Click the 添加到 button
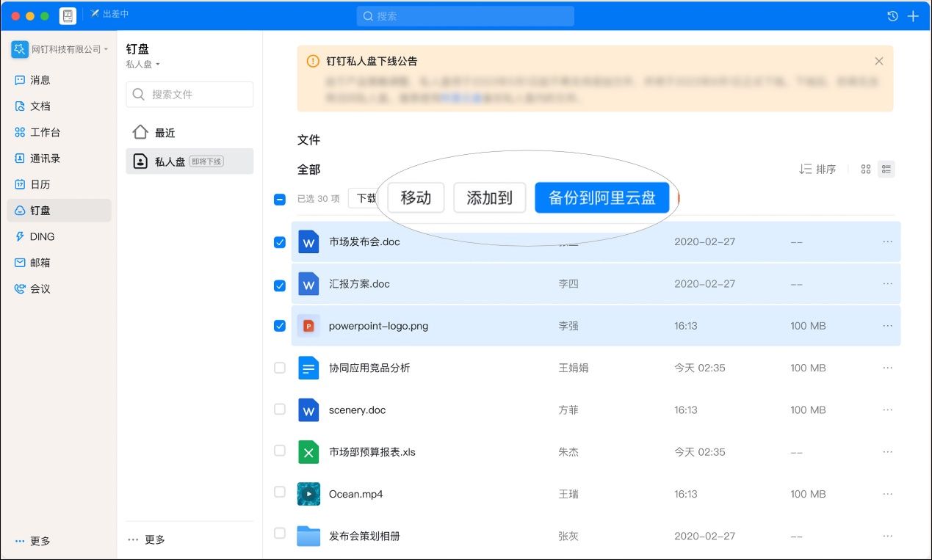 tap(490, 197)
